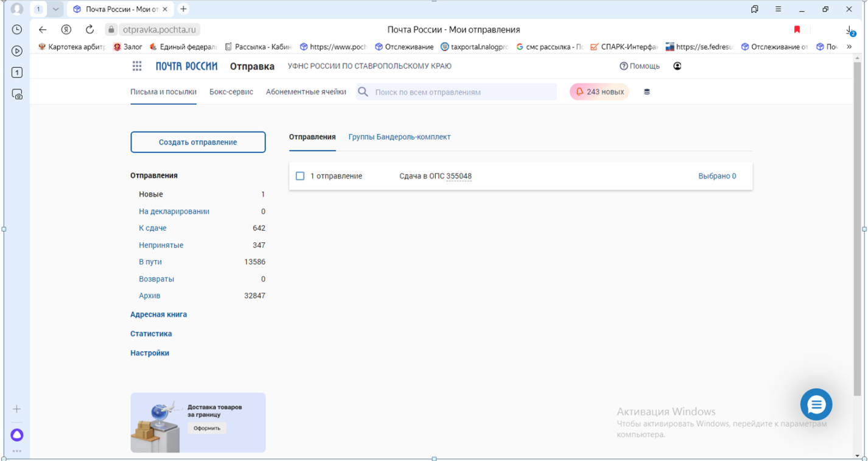Click the Alice assistant icon in sidebar
The height and width of the screenshot is (461, 868).
[17, 434]
